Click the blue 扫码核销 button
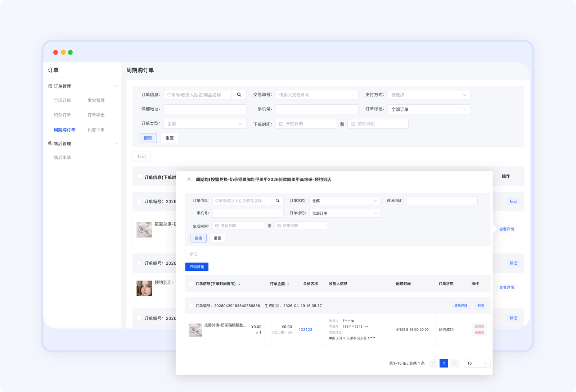This screenshot has height=392, width=576. pyautogui.click(x=197, y=267)
